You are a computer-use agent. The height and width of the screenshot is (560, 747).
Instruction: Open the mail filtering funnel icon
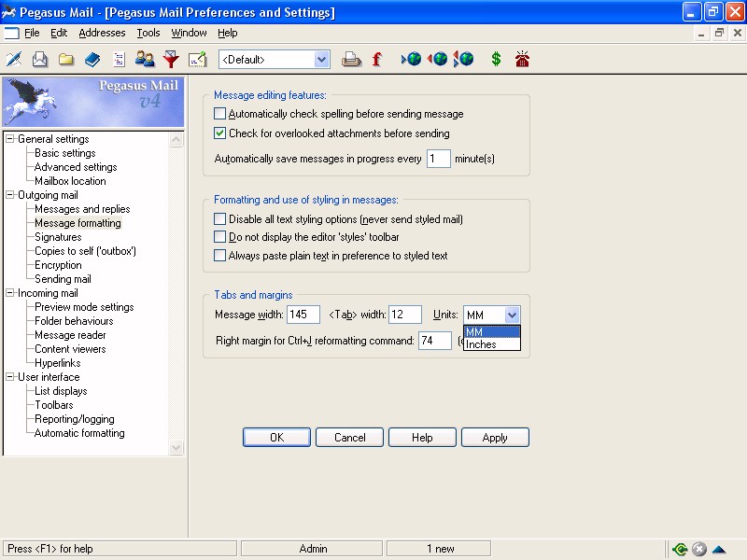(x=171, y=60)
